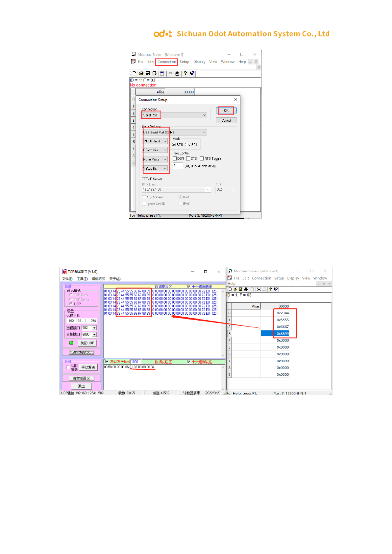
Task: Click register cell 0x5555 in the 'Port 7' window
Action: pyautogui.click(x=275, y=320)
